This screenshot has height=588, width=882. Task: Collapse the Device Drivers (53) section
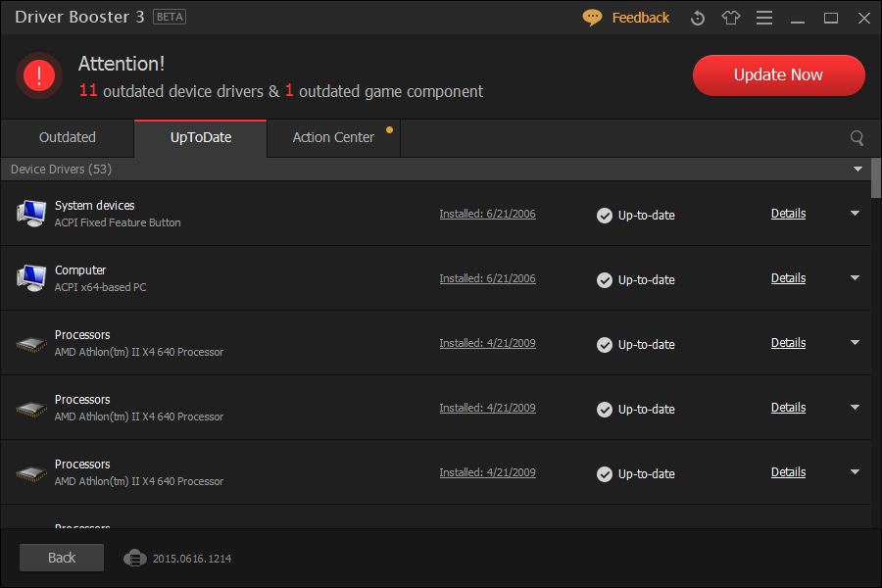coord(858,170)
